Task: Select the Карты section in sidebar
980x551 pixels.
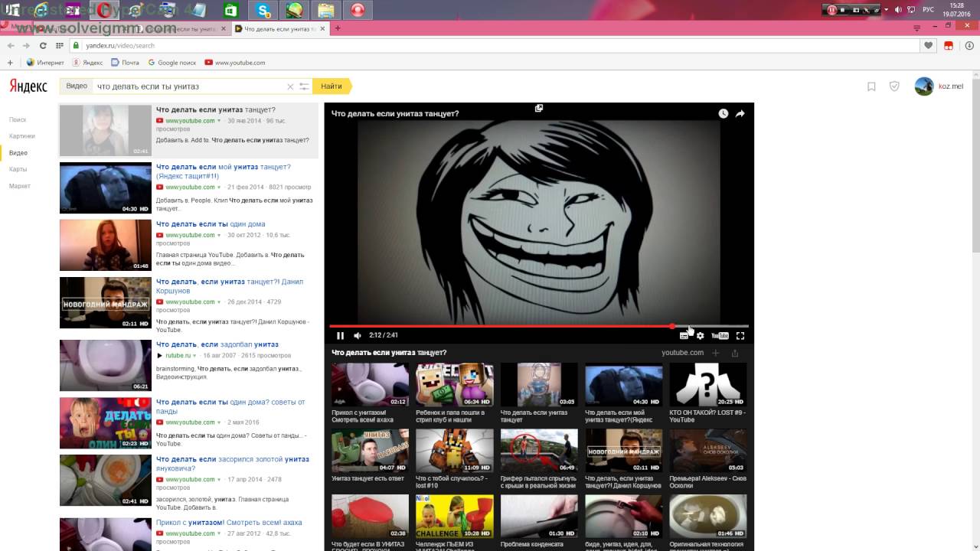Action: 18,169
